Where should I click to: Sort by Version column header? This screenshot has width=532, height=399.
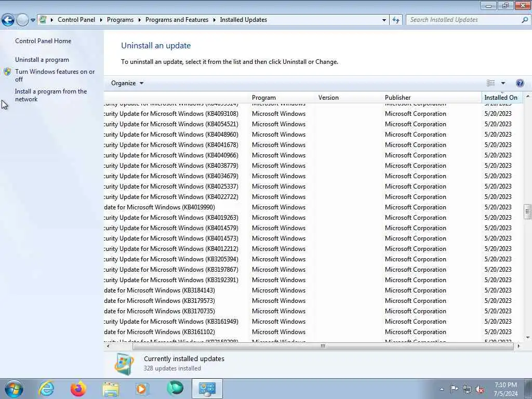tap(350, 97)
